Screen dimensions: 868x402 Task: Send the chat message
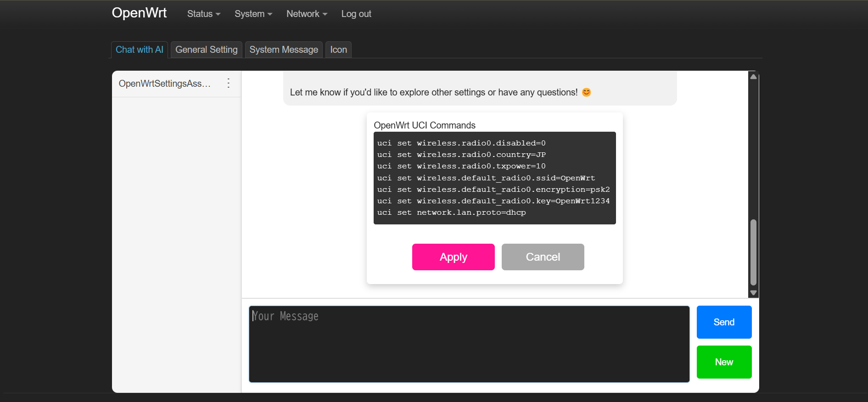coord(724,322)
